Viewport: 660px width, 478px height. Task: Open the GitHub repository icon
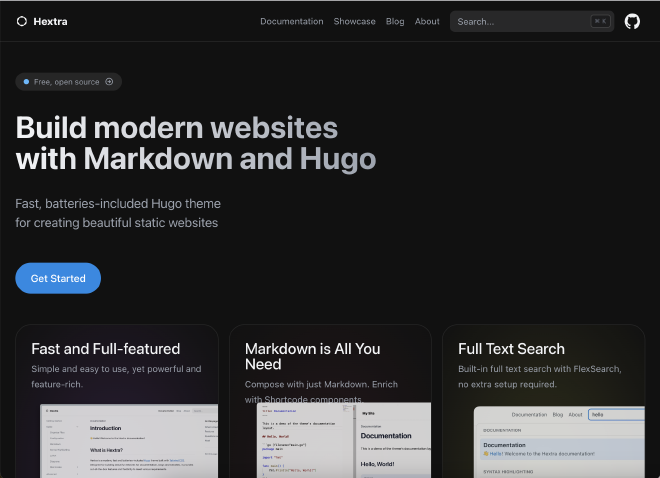(632, 21)
